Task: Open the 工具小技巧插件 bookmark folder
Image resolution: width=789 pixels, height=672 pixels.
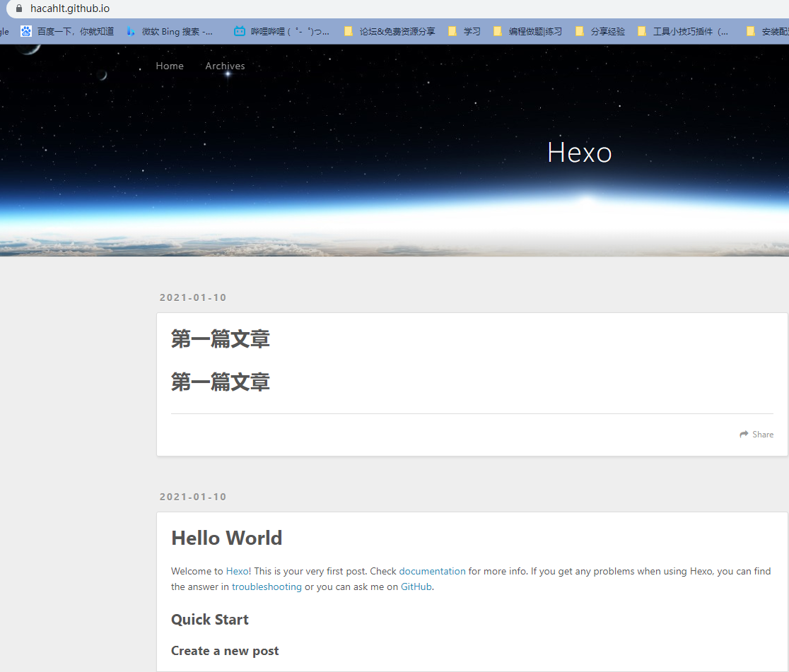Action: click(x=683, y=31)
